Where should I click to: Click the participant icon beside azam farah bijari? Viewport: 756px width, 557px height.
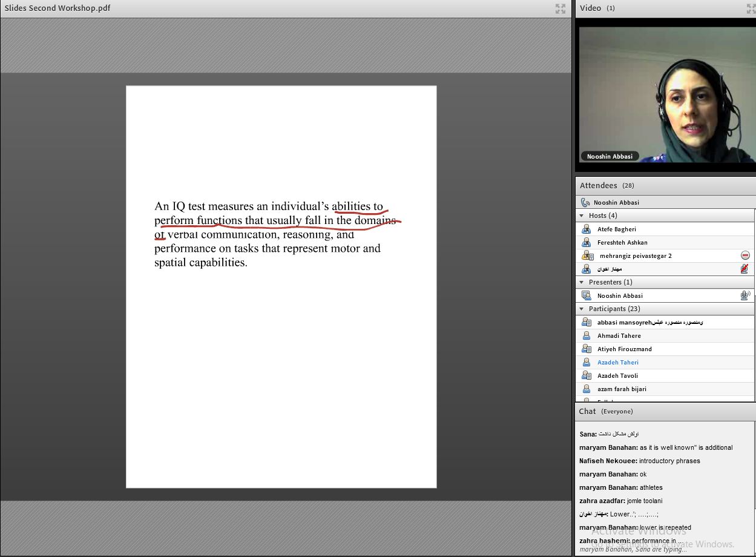point(586,389)
